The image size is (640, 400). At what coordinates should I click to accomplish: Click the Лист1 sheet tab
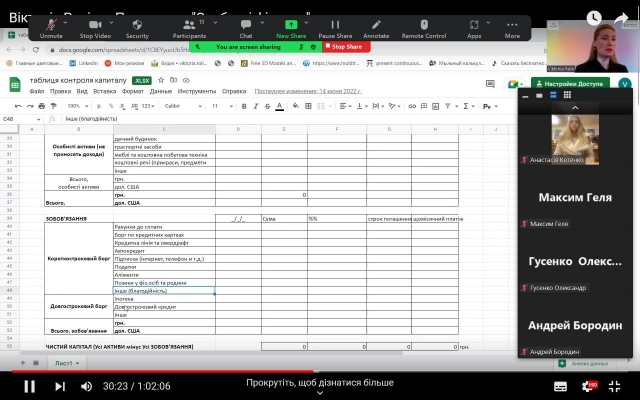pos(67,363)
